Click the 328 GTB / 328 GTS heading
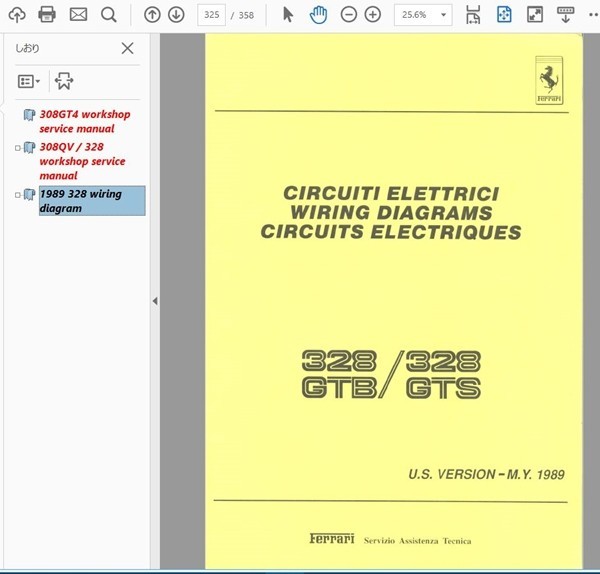600x574 pixels. click(x=391, y=374)
